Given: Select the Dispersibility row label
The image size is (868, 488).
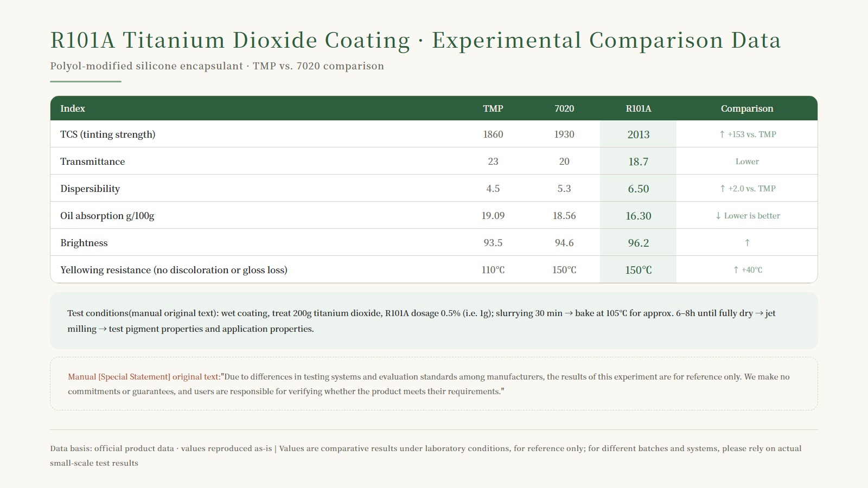Looking at the screenshot, I should (x=90, y=189).
